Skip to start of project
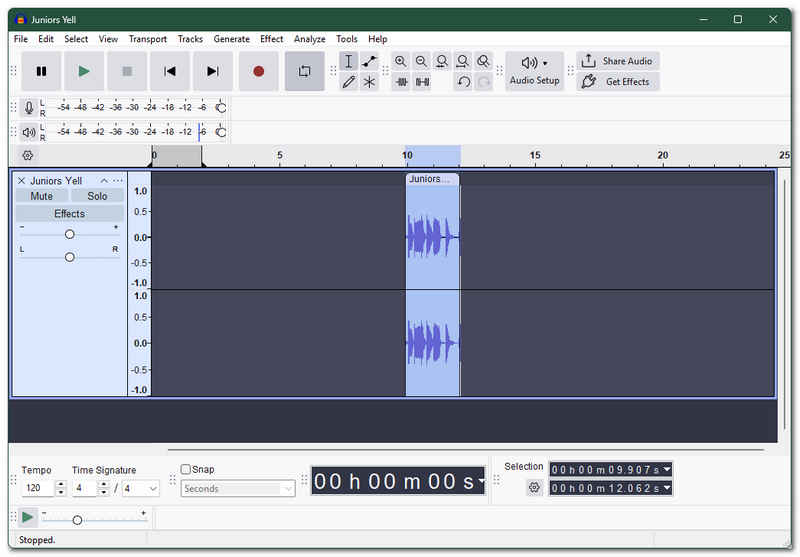 coord(170,71)
